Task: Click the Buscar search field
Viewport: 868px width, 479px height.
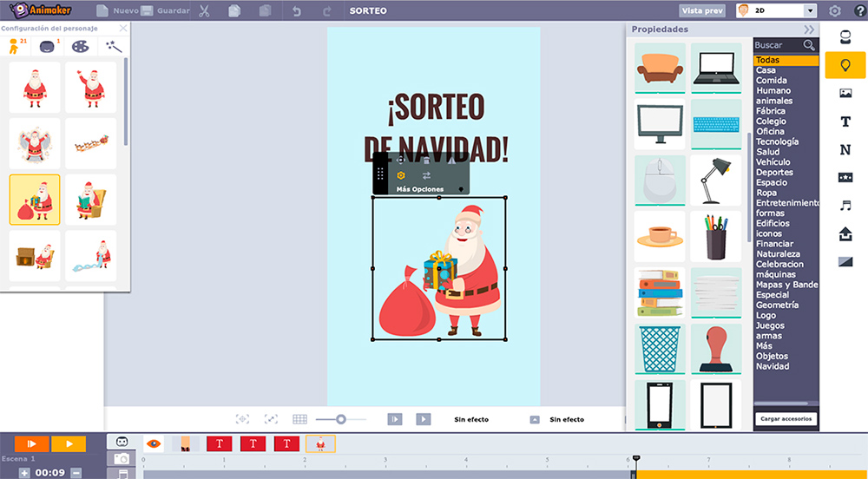Action: (x=778, y=45)
